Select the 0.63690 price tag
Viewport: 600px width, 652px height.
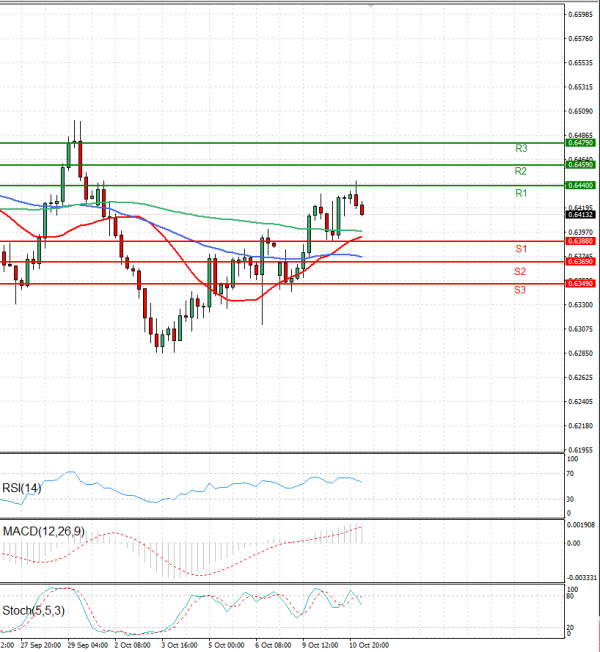(580, 262)
